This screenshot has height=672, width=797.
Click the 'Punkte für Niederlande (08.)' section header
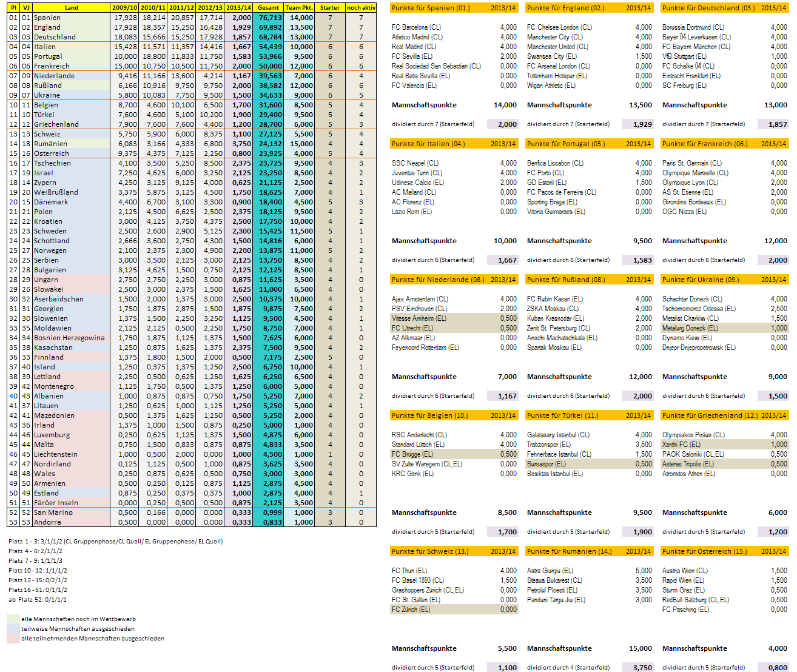[x=454, y=280]
